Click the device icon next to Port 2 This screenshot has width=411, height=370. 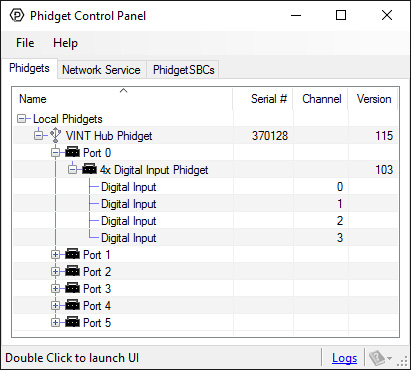72,271
